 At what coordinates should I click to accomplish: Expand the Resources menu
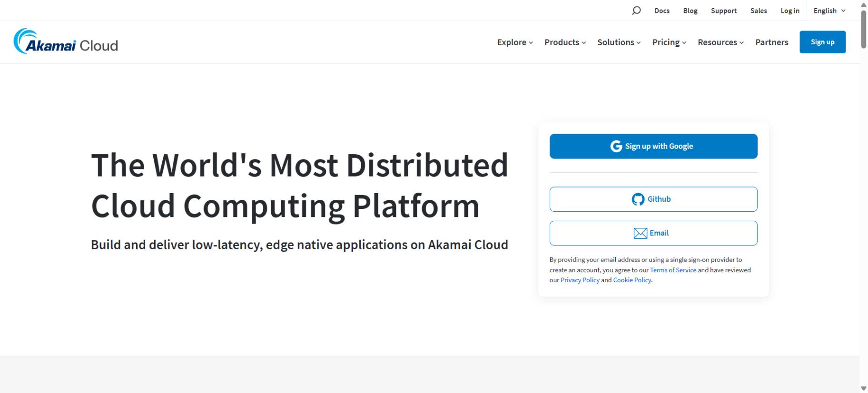[x=720, y=42]
